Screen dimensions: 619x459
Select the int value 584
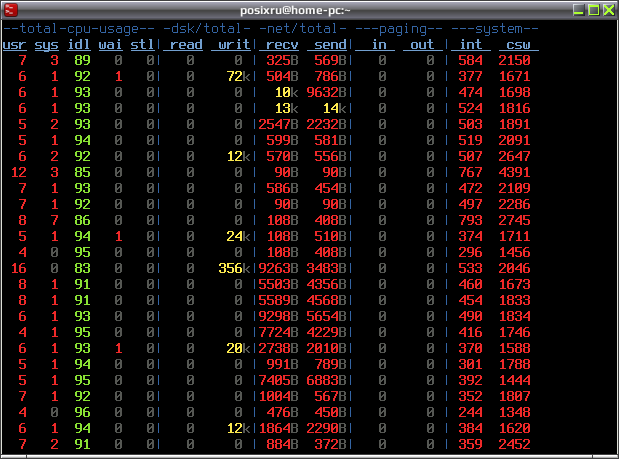(x=471, y=60)
